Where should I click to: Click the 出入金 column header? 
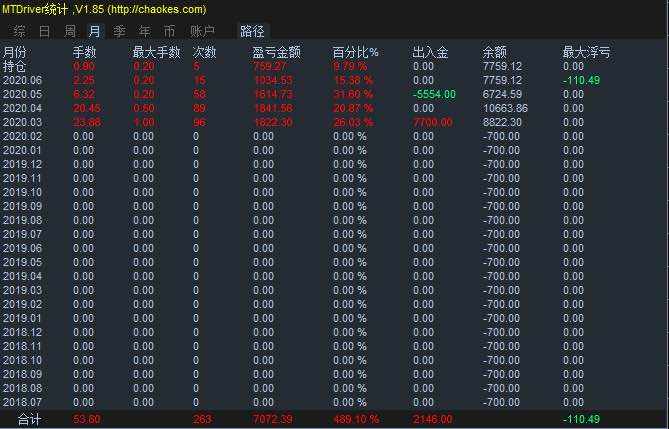[x=430, y=52]
